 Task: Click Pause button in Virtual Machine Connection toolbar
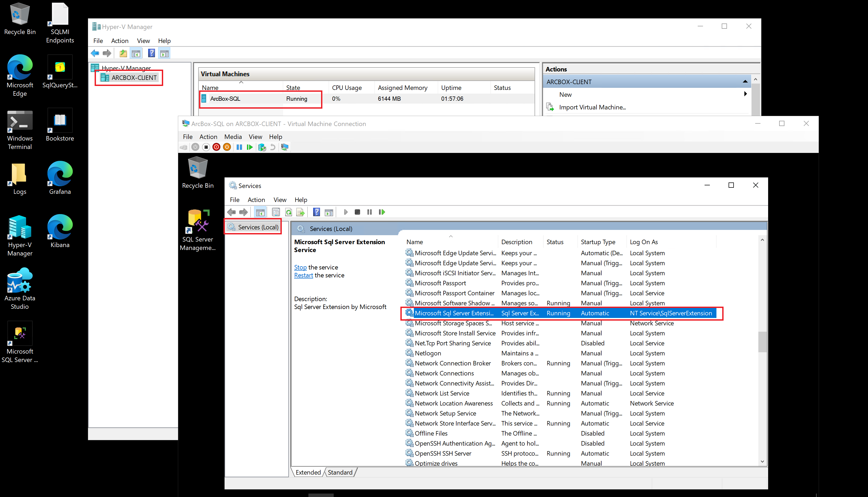pyautogui.click(x=240, y=147)
